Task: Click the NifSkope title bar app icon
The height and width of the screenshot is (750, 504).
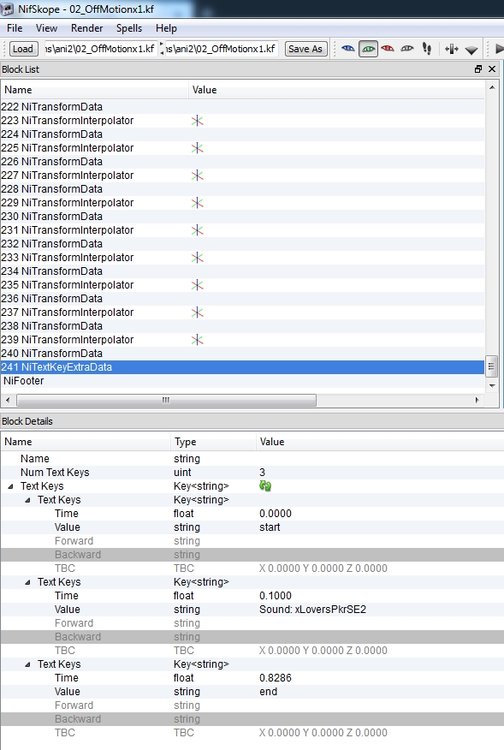Action: [7, 9]
